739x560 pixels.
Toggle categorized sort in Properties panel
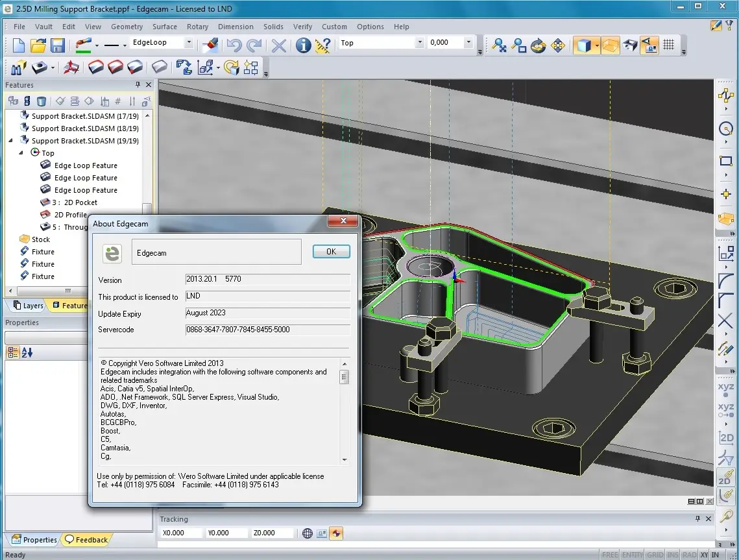13,352
